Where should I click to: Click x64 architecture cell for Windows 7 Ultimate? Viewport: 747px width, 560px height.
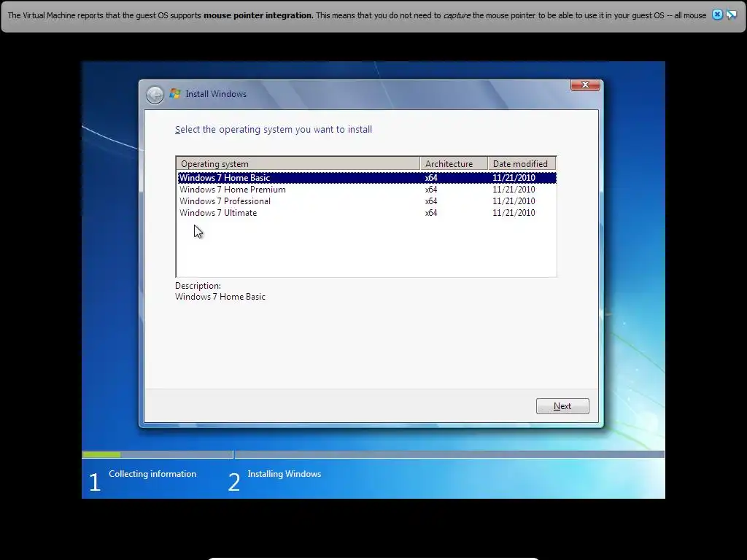431,213
